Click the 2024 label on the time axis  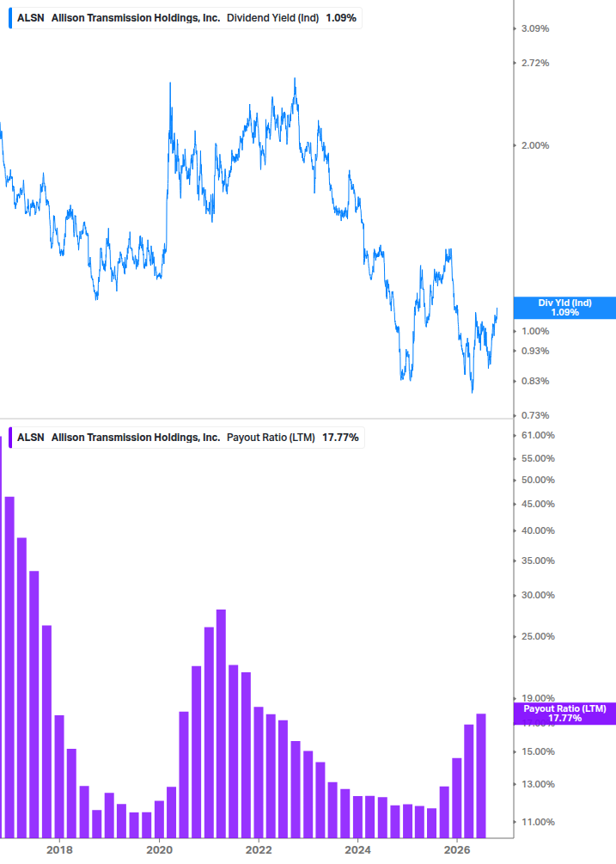tap(357, 850)
